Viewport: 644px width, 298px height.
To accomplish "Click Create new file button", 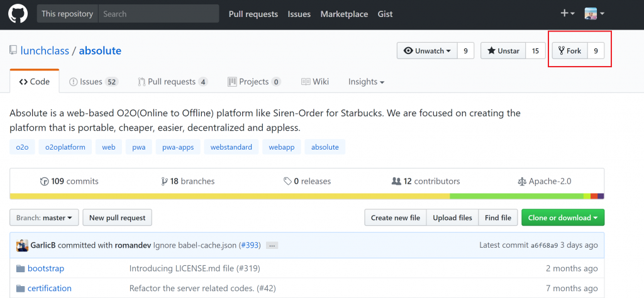I will pyautogui.click(x=396, y=218).
